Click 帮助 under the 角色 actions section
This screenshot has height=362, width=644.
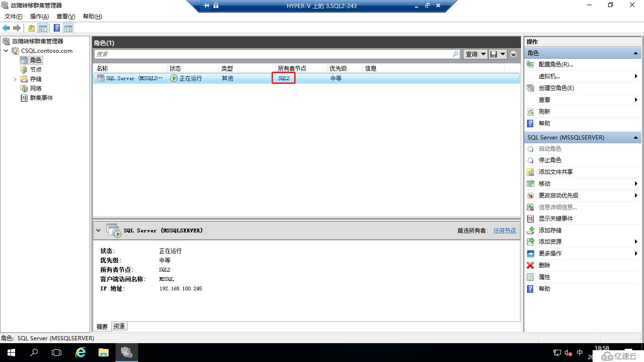coord(545,123)
